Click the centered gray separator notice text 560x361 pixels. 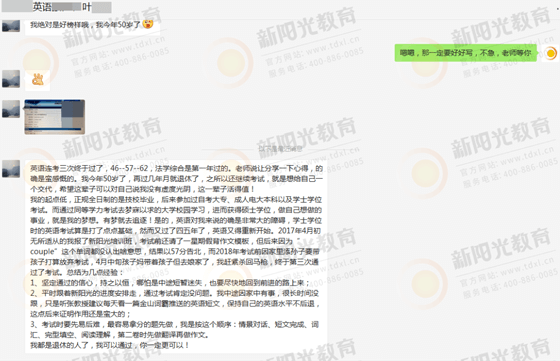pos(280,149)
